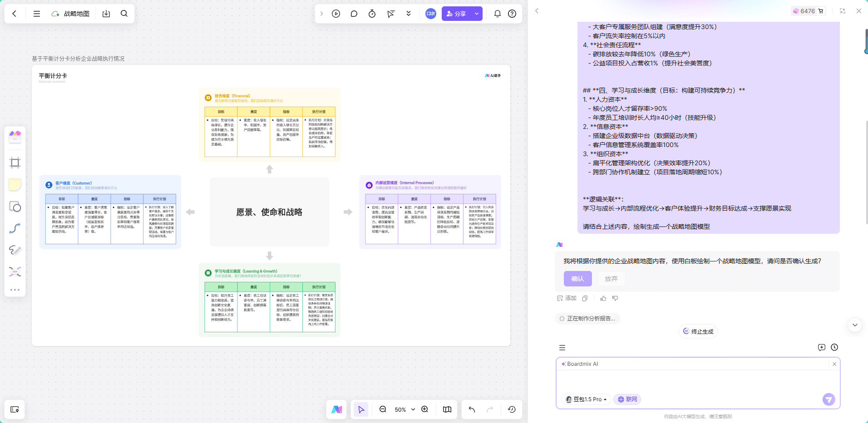Go back using the left arrow

point(15,14)
